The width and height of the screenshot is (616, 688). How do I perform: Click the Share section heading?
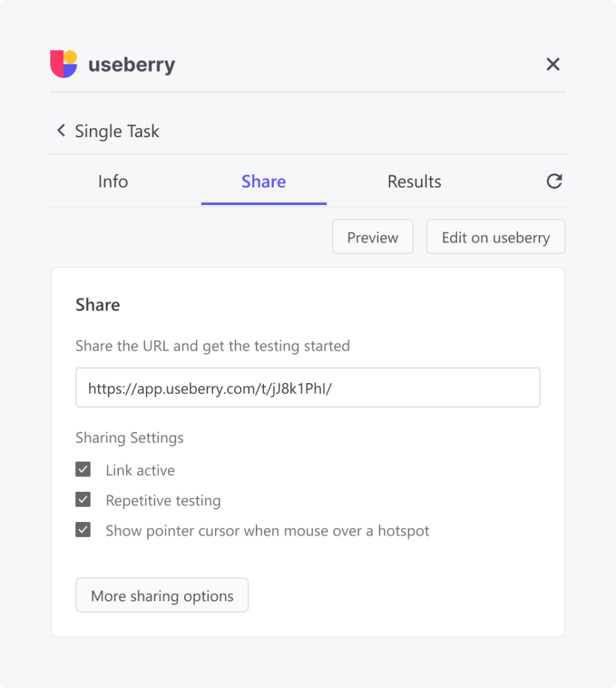pyautogui.click(x=97, y=304)
